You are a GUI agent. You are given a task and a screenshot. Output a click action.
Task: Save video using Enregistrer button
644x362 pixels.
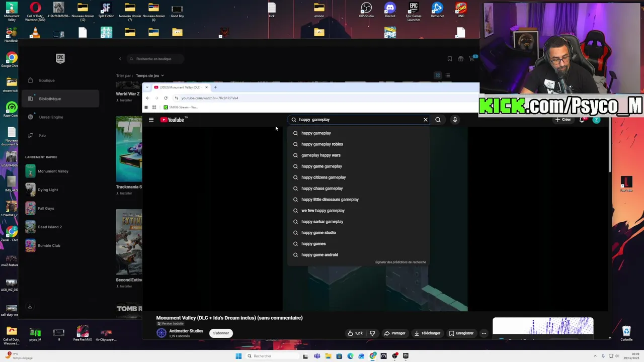(461, 333)
